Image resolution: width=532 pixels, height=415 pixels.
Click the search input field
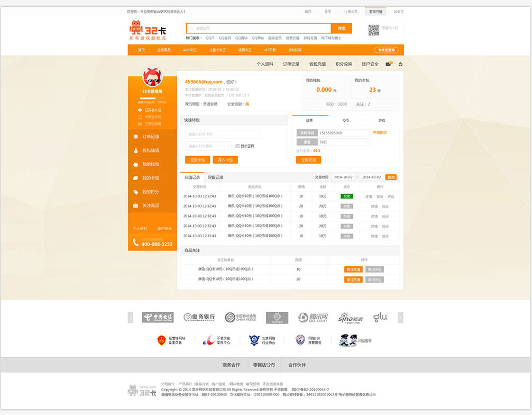click(x=259, y=28)
